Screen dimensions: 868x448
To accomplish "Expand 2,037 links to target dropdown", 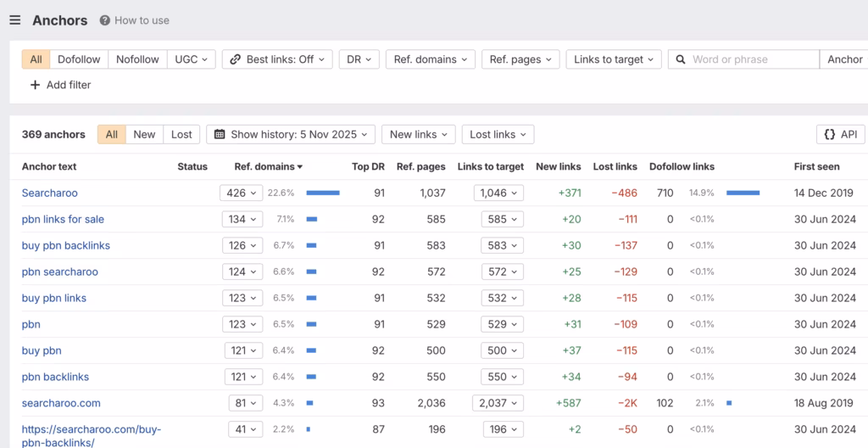I will tap(498, 403).
